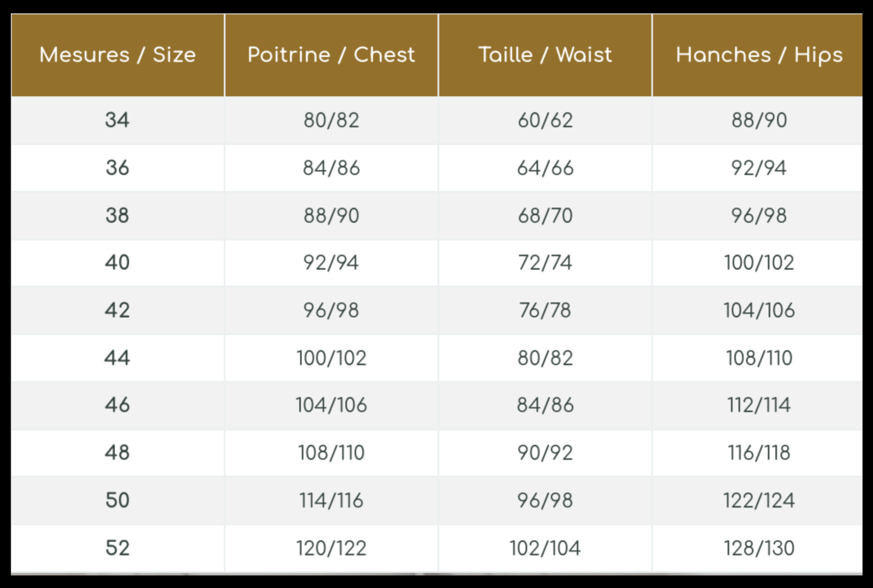
Task: Select the hips value 128/130 for size 52
Action: pyautogui.click(x=759, y=548)
